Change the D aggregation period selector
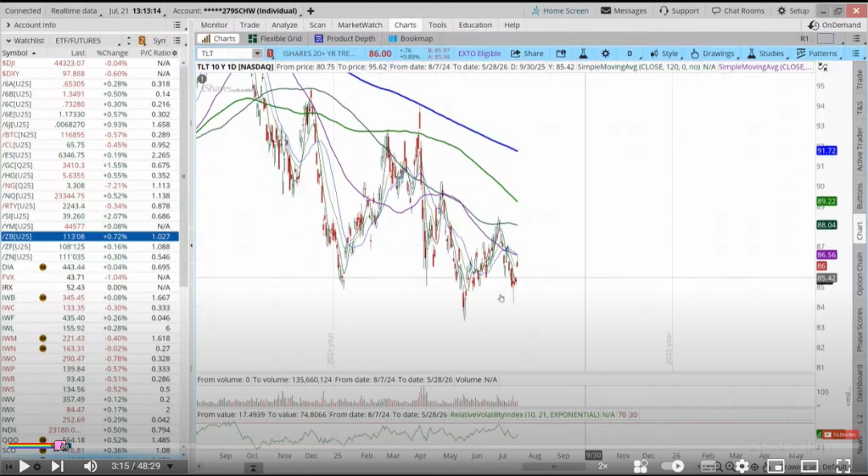 pos(629,53)
